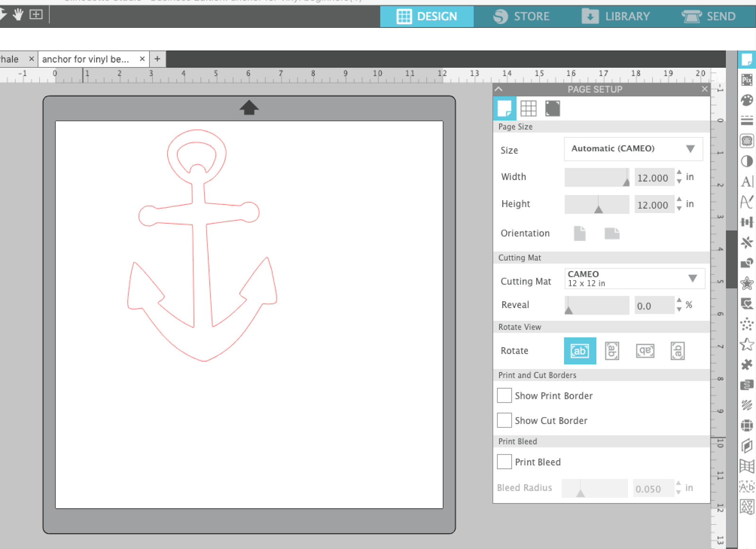Enable Print Bleed
This screenshot has width=756, height=549.
[x=504, y=462]
